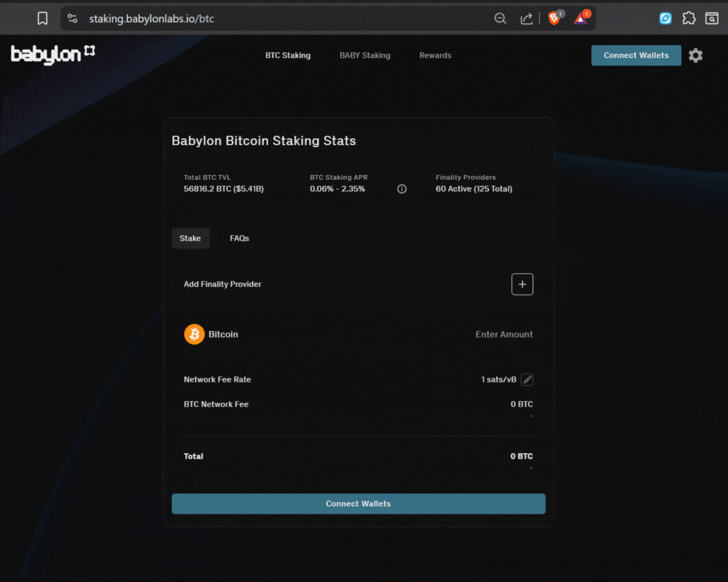
Task: Click the Brave Rewards triangle icon
Action: point(580,18)
